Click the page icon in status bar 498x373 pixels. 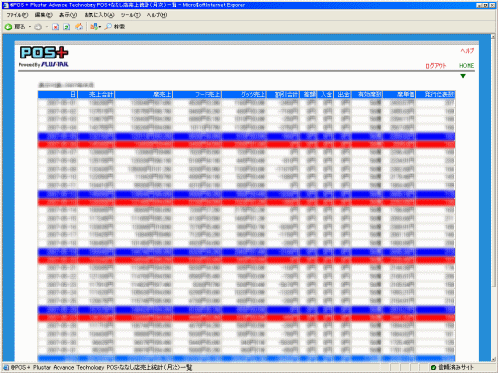pos(6,367)
